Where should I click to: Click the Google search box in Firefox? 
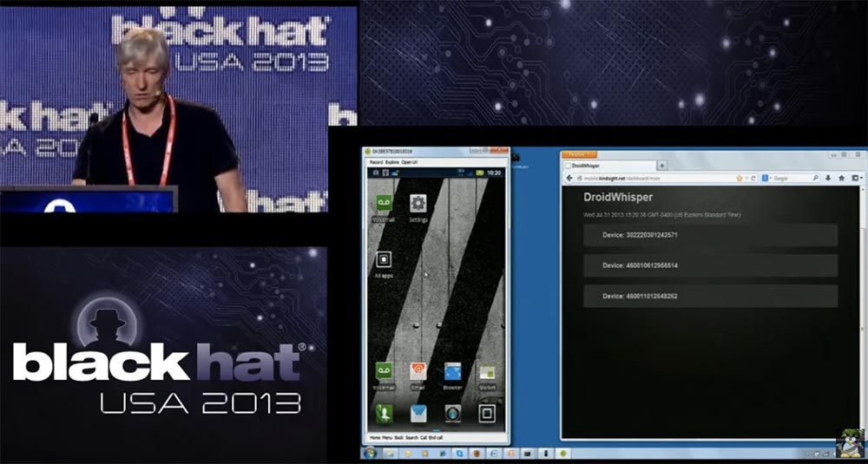pyautogui.click(x=791, y=178)
